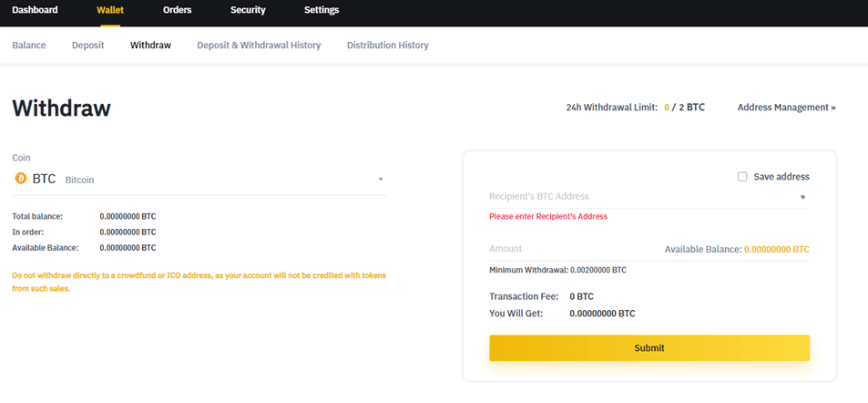This screenshot has width=868, height=403.
Task: Switch to the Orders menu
Action: click(177, 10)
